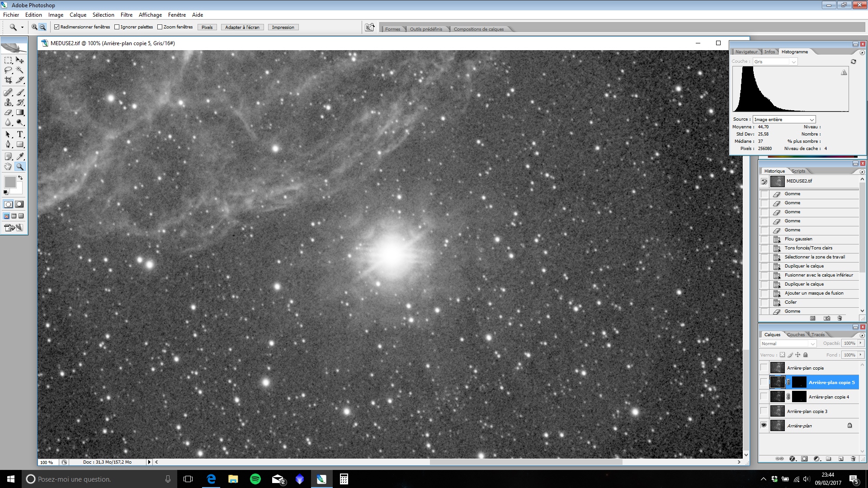Add layer mask from Calques panel bottom

coord(804,459)
